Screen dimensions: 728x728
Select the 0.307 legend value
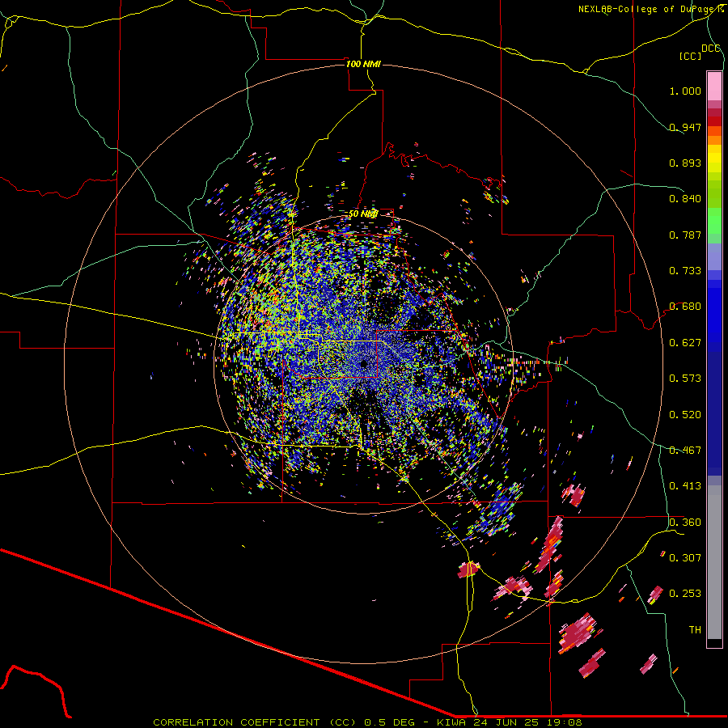coord(685,558)
